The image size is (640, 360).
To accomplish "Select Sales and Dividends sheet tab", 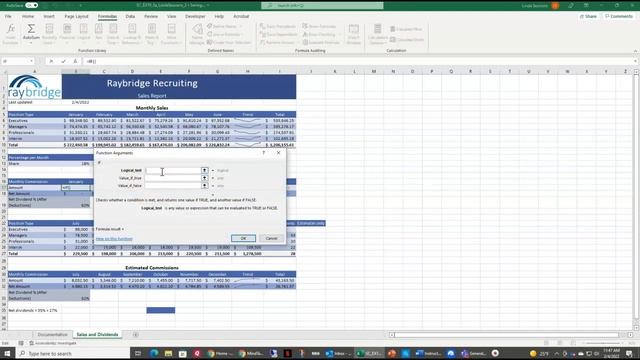I will pyautogui.click(x=97, y=335).
